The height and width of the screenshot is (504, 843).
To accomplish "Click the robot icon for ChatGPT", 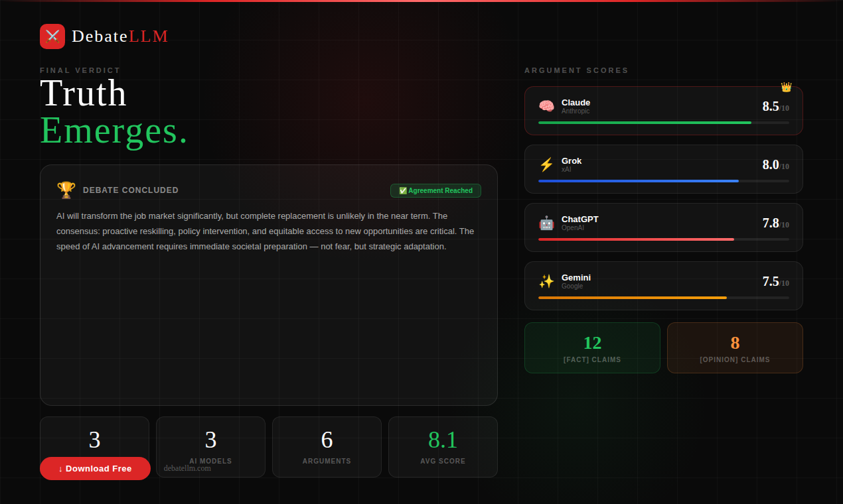I will pos(546,223).
